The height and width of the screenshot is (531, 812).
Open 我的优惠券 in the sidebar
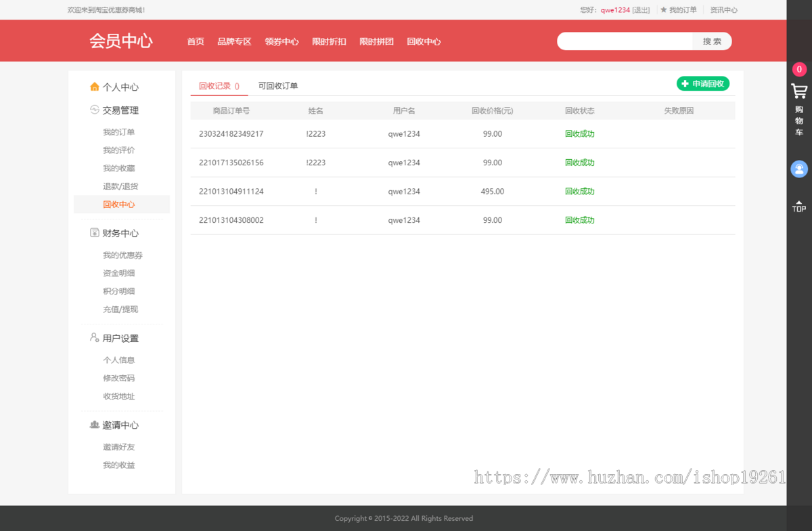(122, 255)
